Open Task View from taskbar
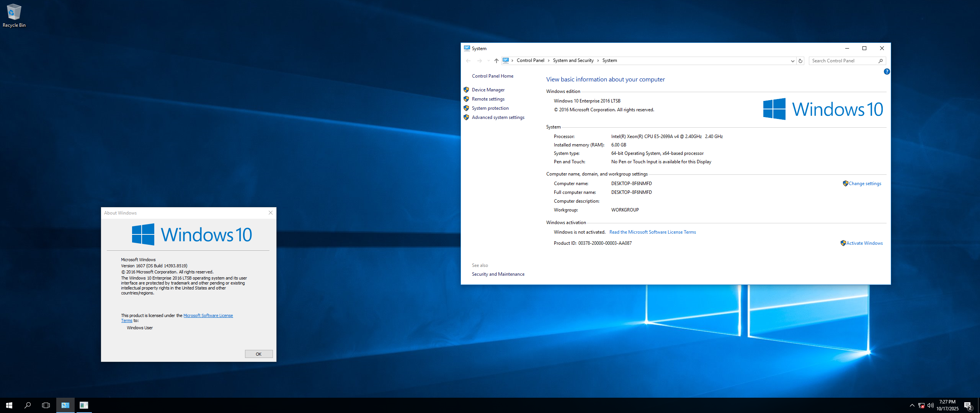The width and height of the screenshot is (980, 413). click(46, 405)
